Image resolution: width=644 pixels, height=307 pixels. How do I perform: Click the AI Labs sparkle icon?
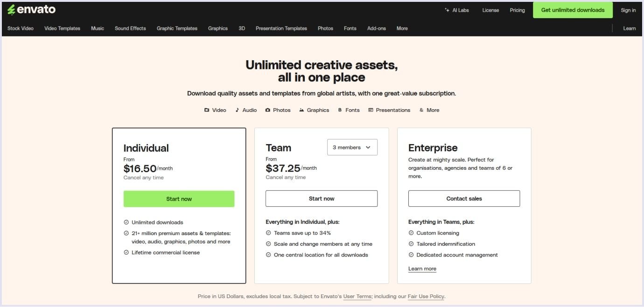[448, 10]
